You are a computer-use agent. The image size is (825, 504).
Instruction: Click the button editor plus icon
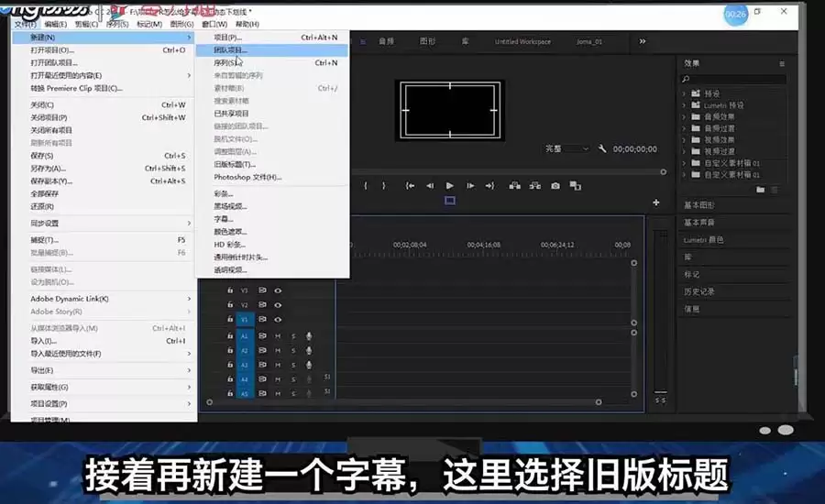pos(656,203)
